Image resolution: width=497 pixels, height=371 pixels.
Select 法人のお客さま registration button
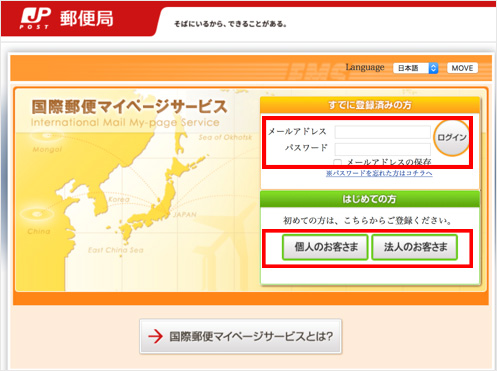[x=415, y=247]
